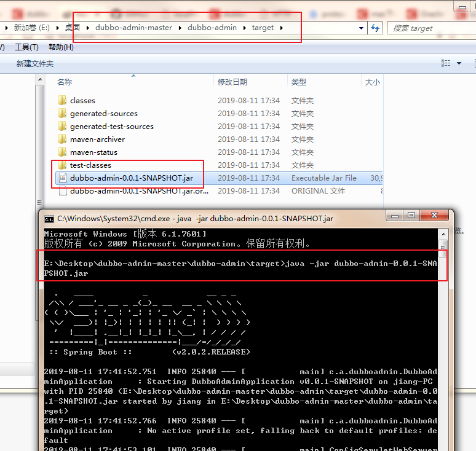Click the Spring Boot version line in cmd

[x=149, y=352]
